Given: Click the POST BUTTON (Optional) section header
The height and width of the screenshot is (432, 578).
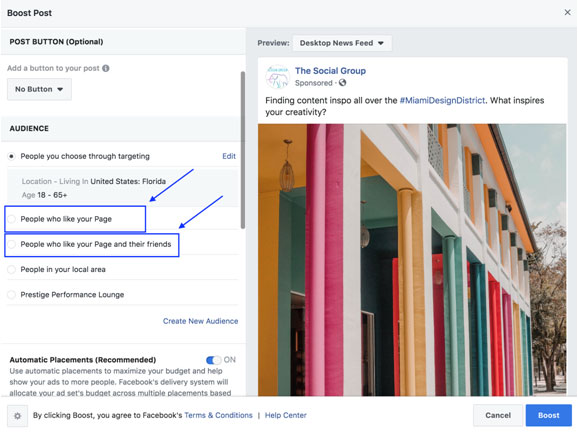Looking at the screenshot, I should click(x=56, y=42).
